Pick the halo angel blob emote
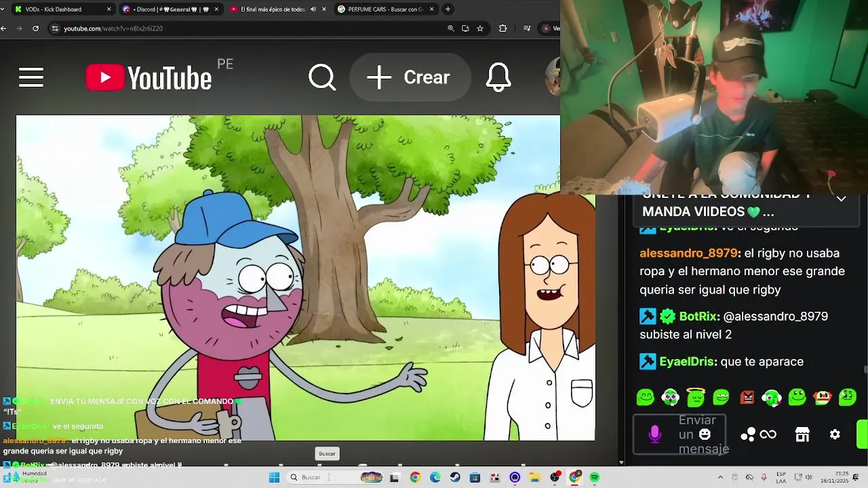The height and width of the screenshot is (488, 868). pyautogui.click(x=696, y=397)
